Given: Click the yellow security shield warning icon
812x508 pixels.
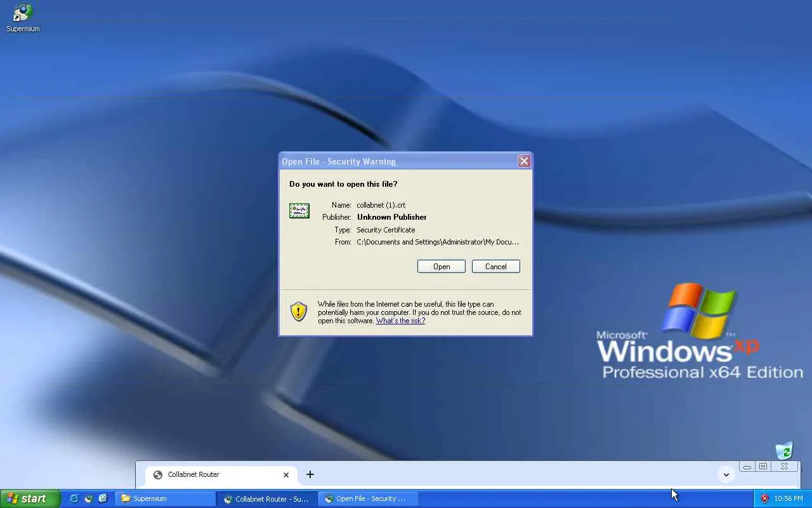Looking at the screenshot, I should point(299,312).
